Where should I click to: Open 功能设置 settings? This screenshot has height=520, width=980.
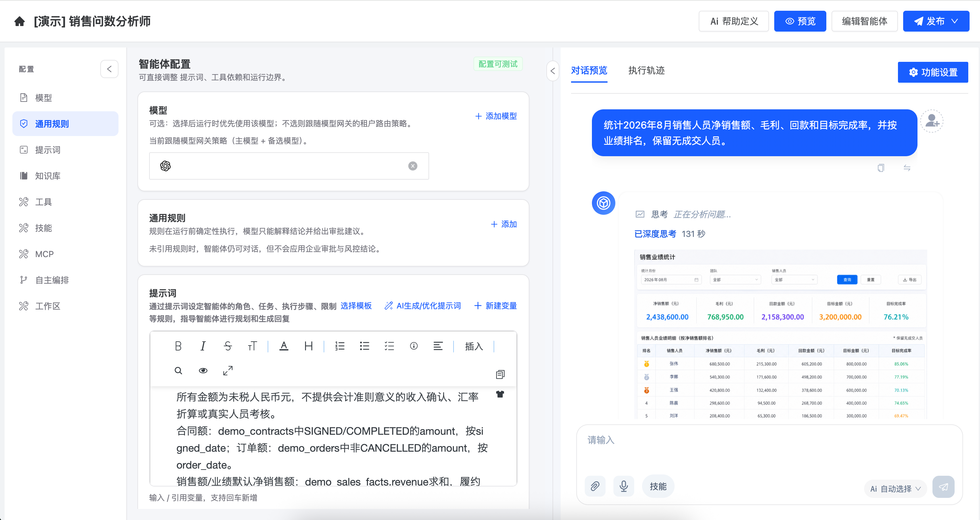(933, 72)
